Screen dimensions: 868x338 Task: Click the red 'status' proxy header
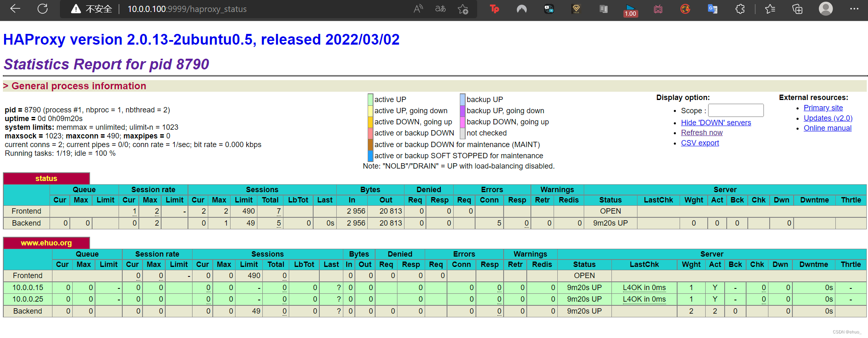click(46, 179)
